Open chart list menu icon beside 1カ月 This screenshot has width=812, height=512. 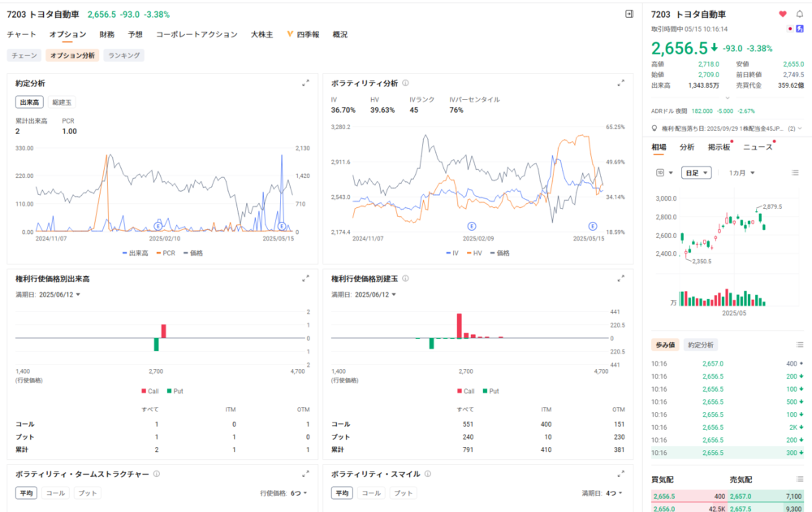pyautogui.click(x=794, y=172)
